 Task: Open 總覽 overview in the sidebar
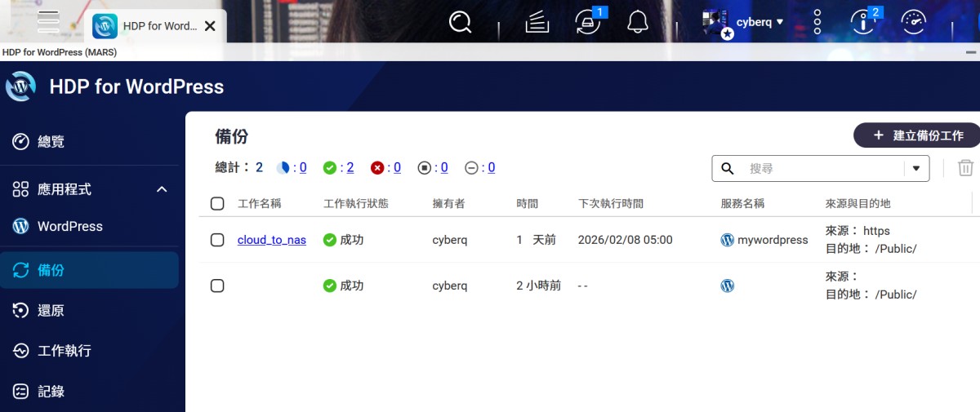(x=51, y=141)
